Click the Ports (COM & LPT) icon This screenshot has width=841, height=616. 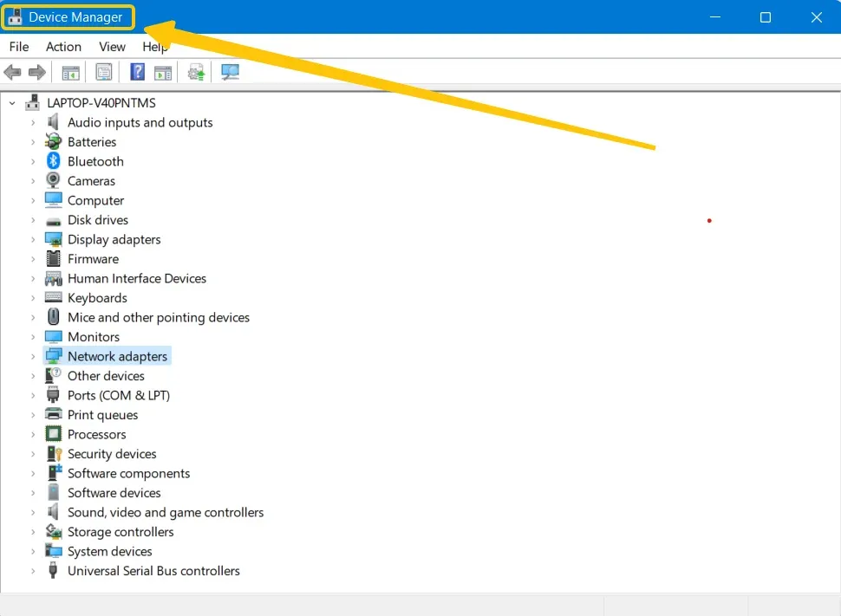(x=53, y=394)
